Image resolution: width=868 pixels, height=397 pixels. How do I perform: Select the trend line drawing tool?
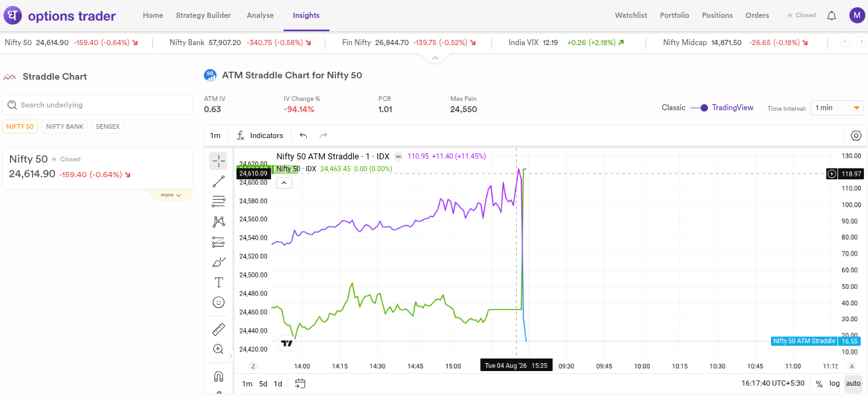(x=218, y=181)
